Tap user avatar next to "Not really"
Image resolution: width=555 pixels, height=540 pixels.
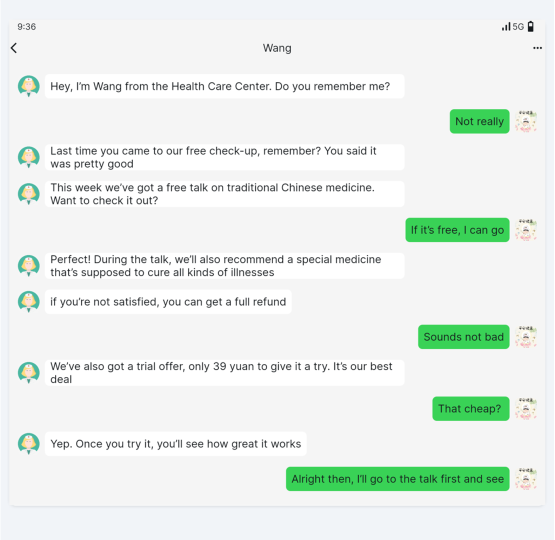click(526, 121)
